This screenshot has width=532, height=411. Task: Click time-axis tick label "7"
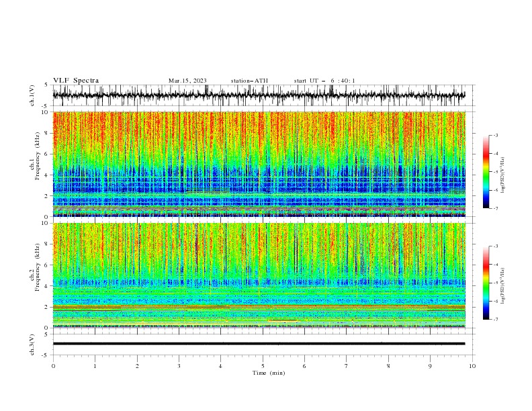(x=347, y=366)
